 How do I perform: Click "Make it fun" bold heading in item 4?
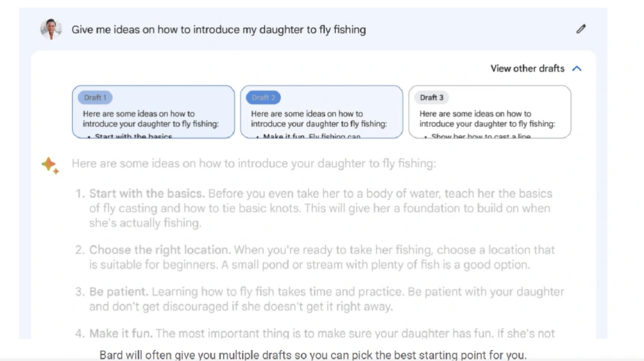(x=121, y=334)
